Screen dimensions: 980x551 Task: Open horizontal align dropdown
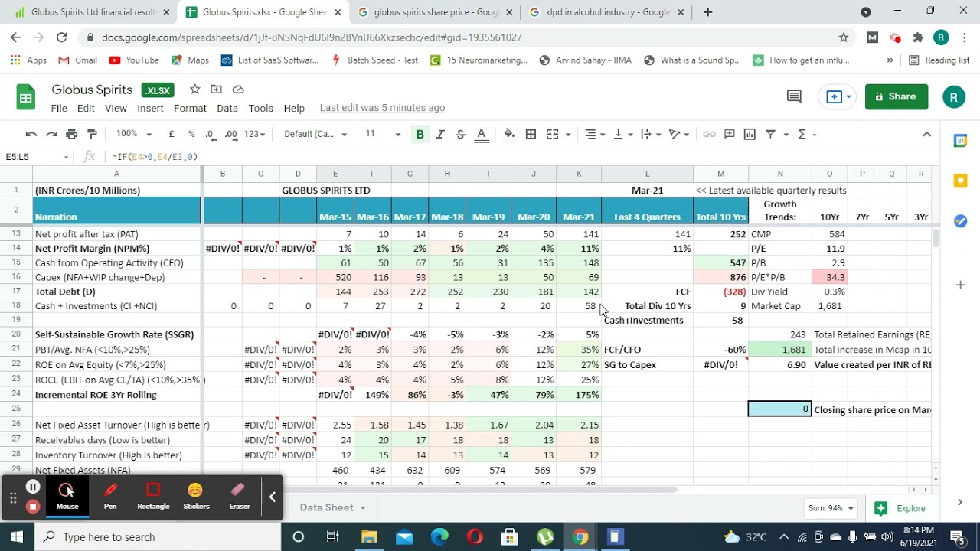(x=596, y=134)
